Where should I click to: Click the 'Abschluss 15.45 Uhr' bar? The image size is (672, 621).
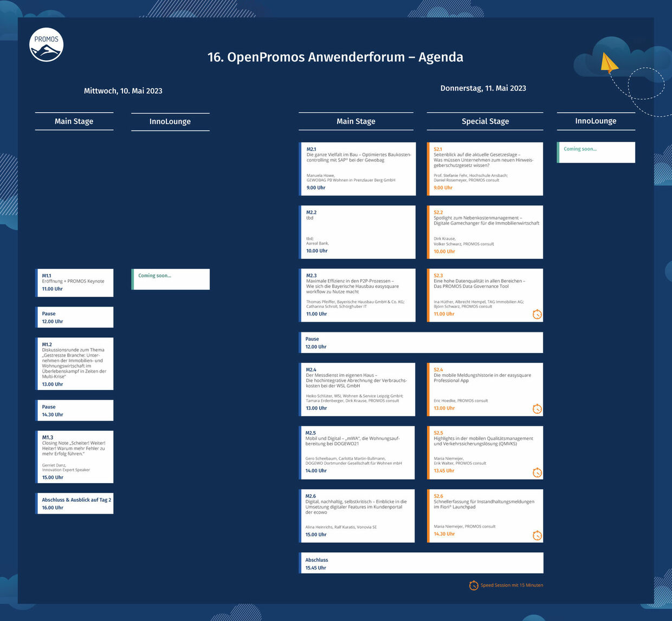[421, 563]
